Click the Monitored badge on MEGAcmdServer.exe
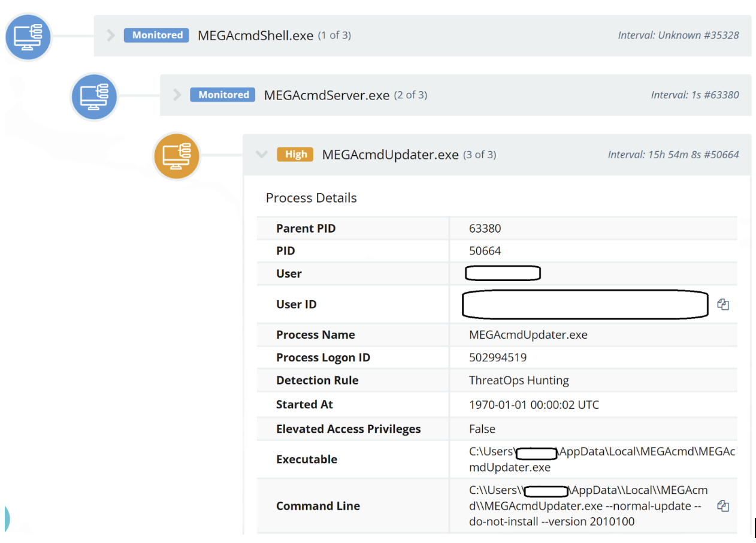 pos(222,94)
